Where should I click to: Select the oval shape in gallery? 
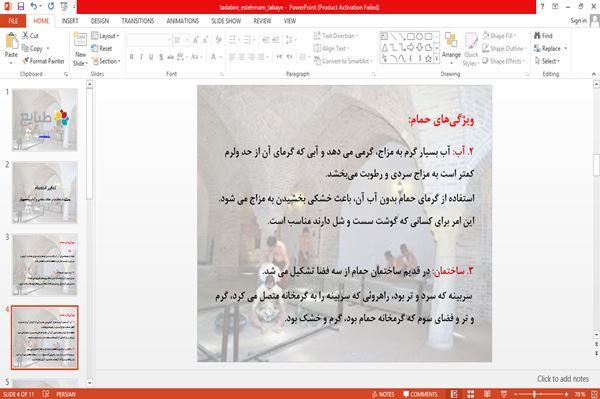419,37
